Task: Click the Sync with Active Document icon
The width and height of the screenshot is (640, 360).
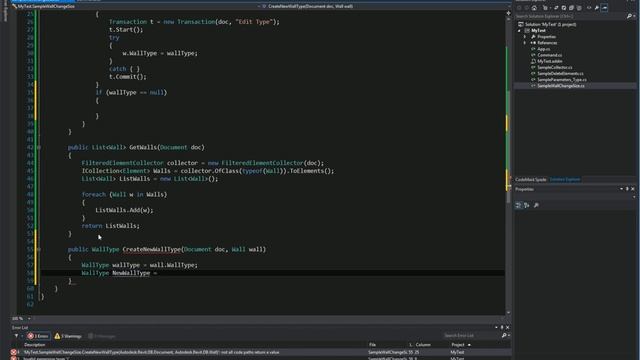Action: pos(556,8)
